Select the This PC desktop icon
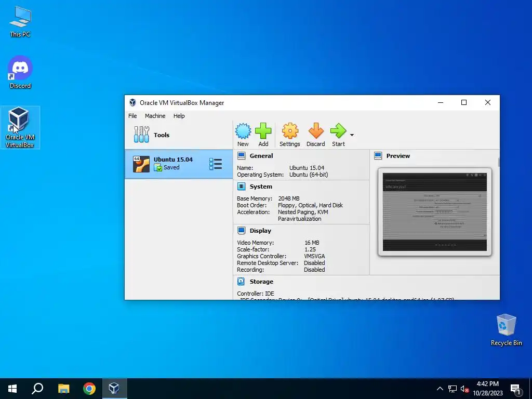532x399 pixels. tap(20, 21)
